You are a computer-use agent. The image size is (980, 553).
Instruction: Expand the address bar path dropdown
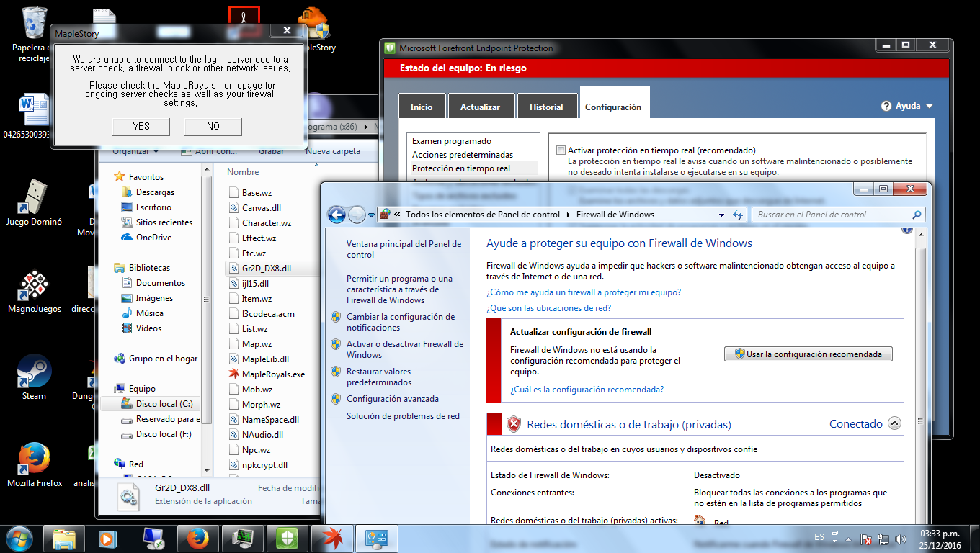click(721, 215)
